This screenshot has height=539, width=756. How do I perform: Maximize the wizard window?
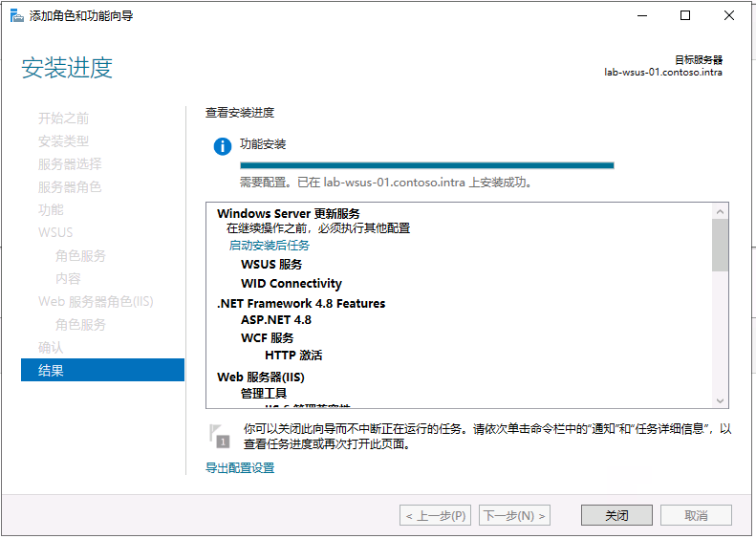685,15
